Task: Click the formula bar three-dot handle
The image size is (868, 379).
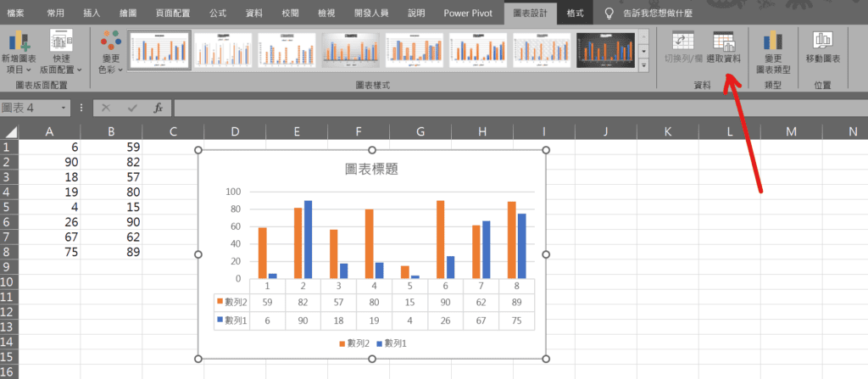Action: pos(81,108)
